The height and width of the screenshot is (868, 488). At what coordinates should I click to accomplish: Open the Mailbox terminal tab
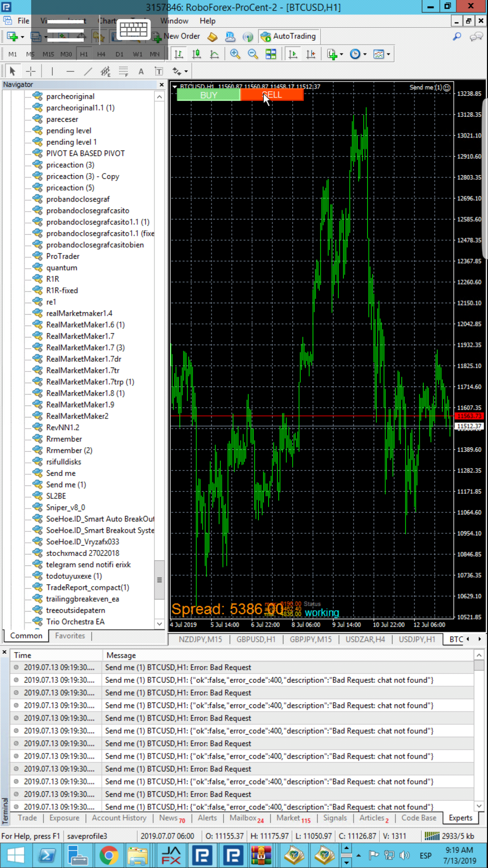coord(246,818)
